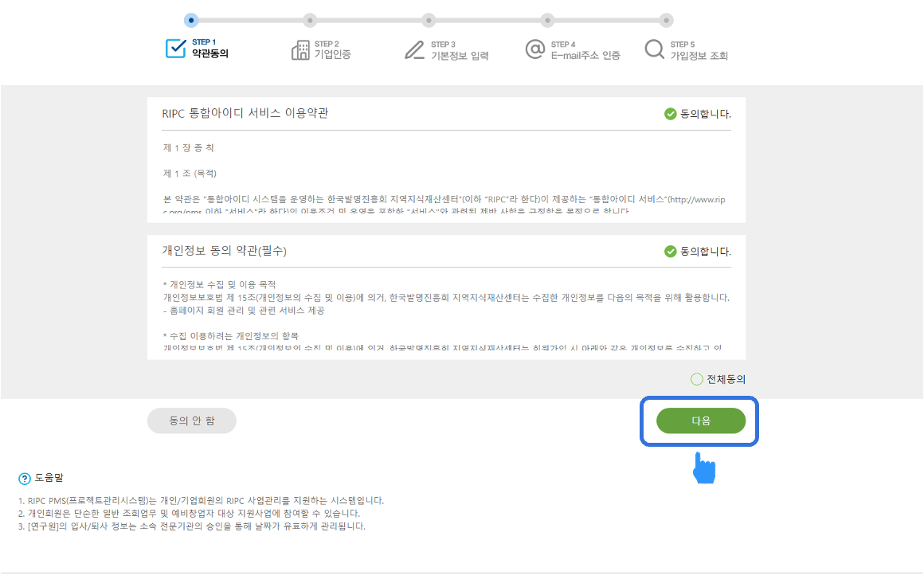Click the blue pointing hand icon
Image resolution: width=924 pixels, height=575 pixels.
coord(703,467)
